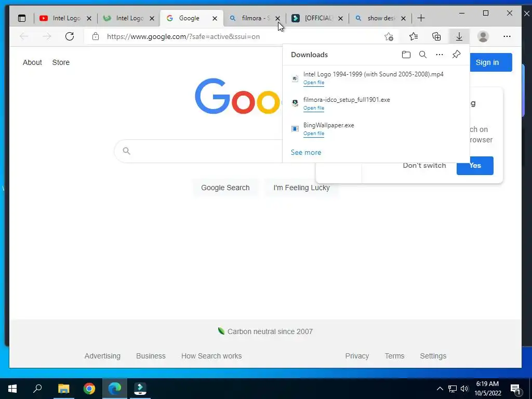Open the taskbar clock and date
Viewport: 532px width, 399px height.
click(x=487, y=389)
